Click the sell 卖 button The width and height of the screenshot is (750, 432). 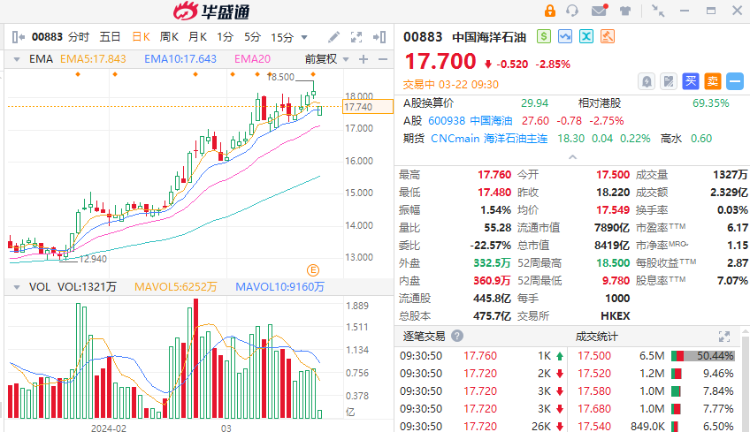713,81
